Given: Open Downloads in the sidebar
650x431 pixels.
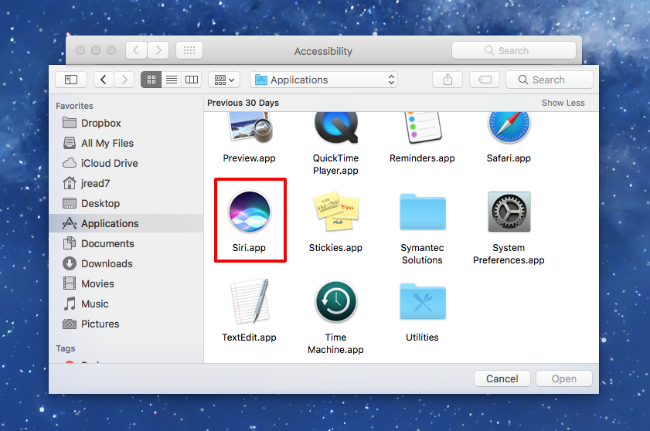Looking at the screenshot, I should (x=126, y=264).
